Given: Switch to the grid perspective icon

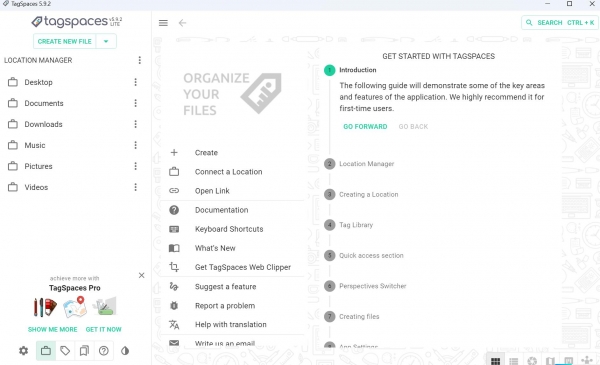Looking at the screenshot, I should pyautogui.click(x=496, y=361).
